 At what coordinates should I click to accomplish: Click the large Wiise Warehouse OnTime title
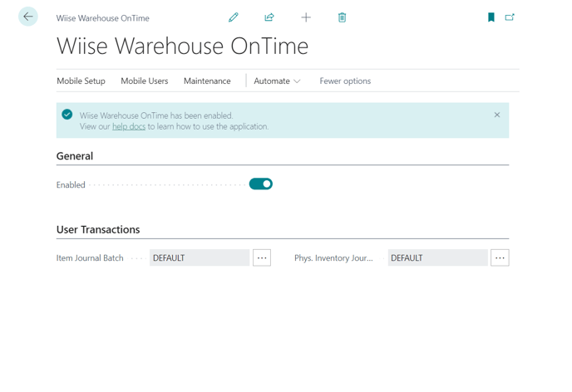[x=182, y=47]
